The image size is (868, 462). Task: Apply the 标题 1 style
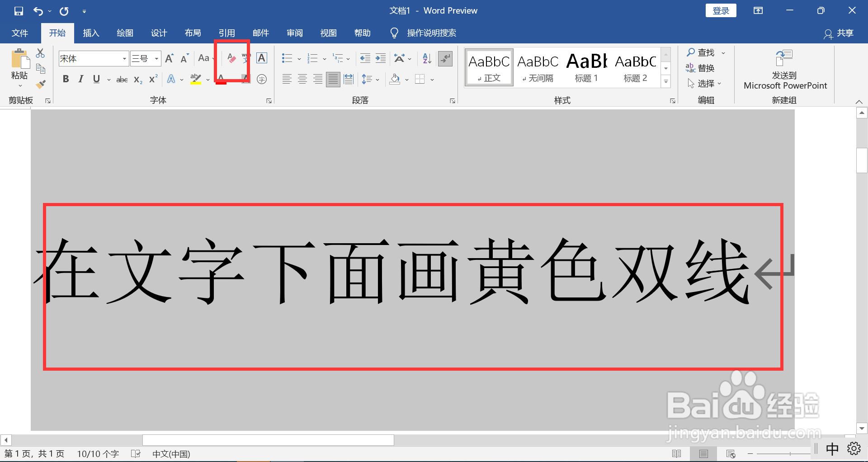coord(586,68)
